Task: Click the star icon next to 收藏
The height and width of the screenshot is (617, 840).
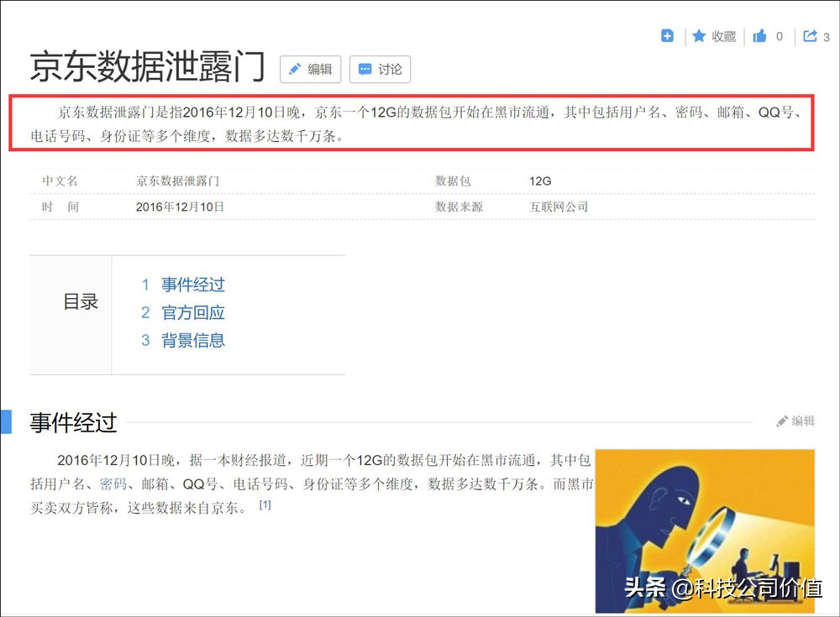Action: click(x=698, y=36)
